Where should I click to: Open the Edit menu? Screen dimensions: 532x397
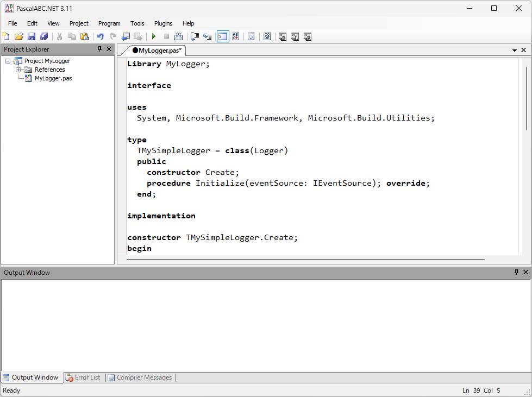32,23
